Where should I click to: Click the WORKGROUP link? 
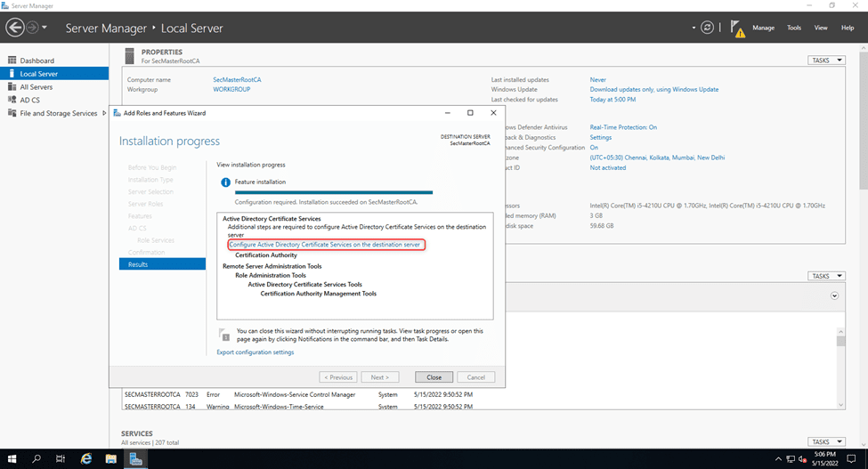pos(231,90)
